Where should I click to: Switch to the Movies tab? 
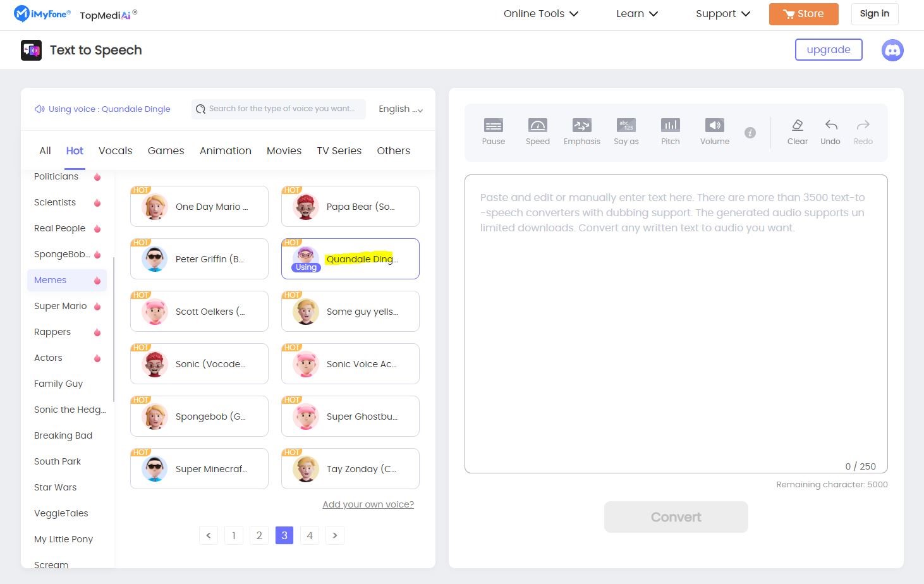(284, 150)
